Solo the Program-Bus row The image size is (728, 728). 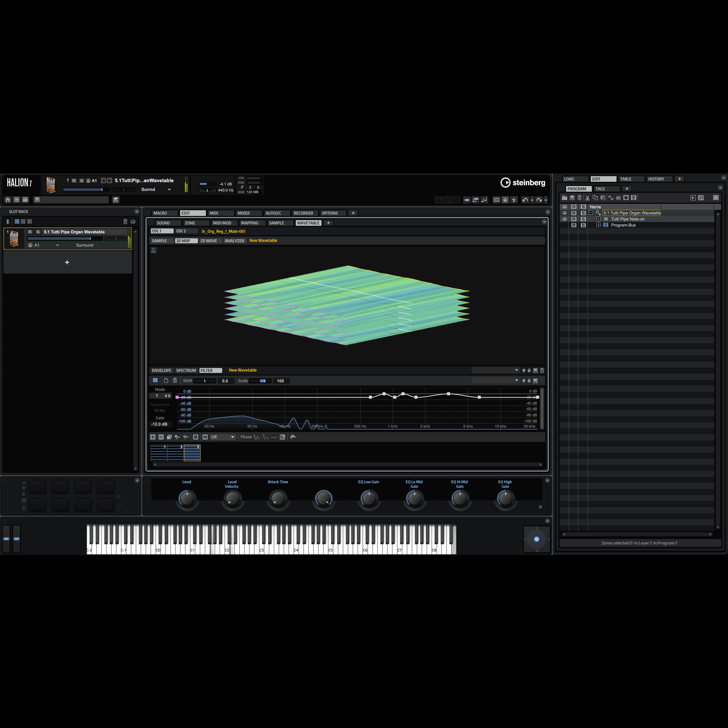pyautogui.click(x=583, y=225)
